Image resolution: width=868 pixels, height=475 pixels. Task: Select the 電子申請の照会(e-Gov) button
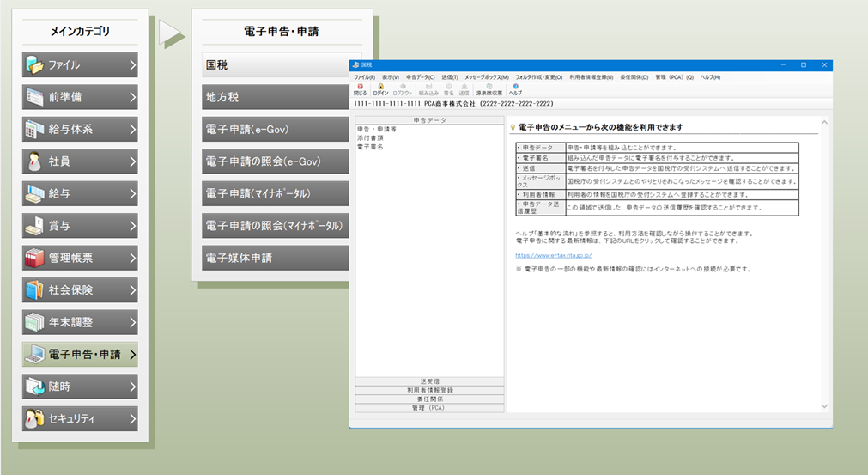coord(276,161)
